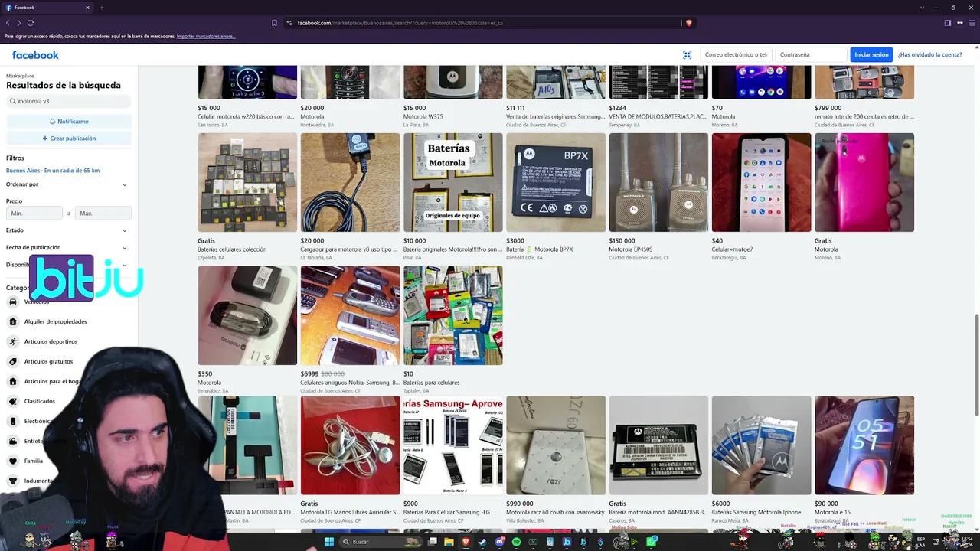Select the Facebook browser tab
The image size is (980, 551).
(x=47, y=8)
